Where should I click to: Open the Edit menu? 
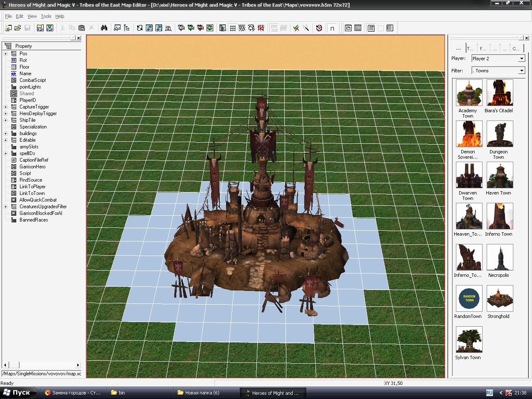point(20,16)
